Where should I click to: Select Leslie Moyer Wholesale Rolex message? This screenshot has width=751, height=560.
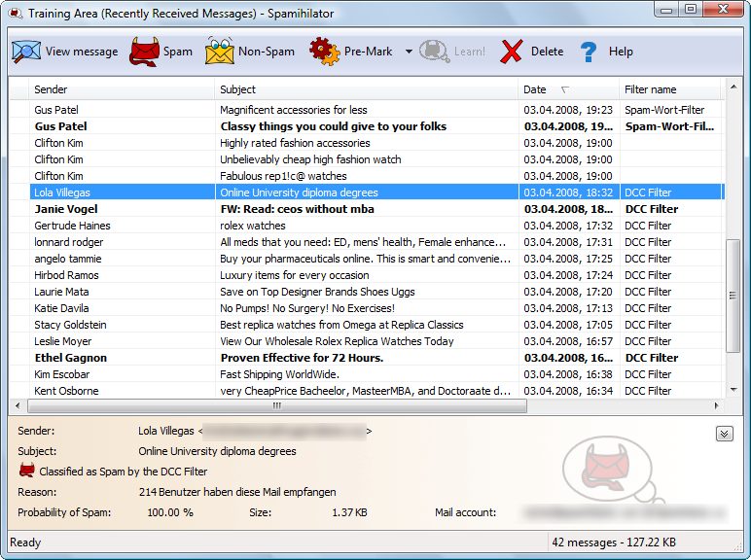(x=367, y=341)
